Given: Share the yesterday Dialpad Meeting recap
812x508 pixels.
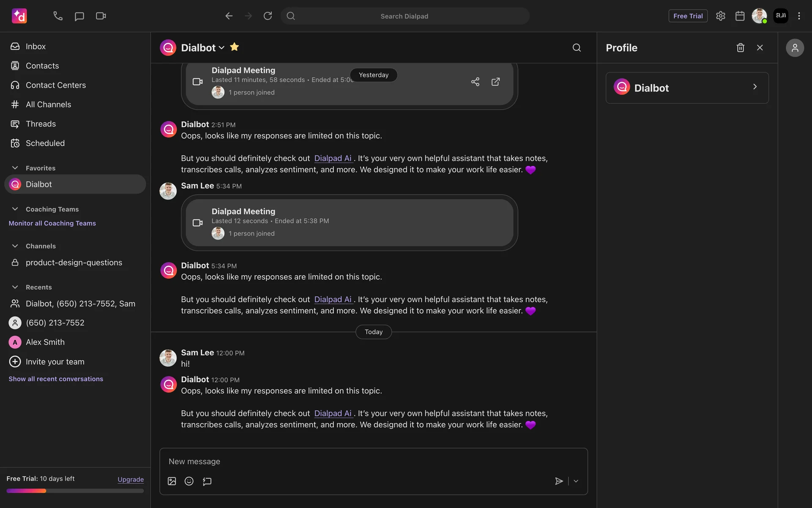Looking at the screenshot, I should [x=475, y=82].
